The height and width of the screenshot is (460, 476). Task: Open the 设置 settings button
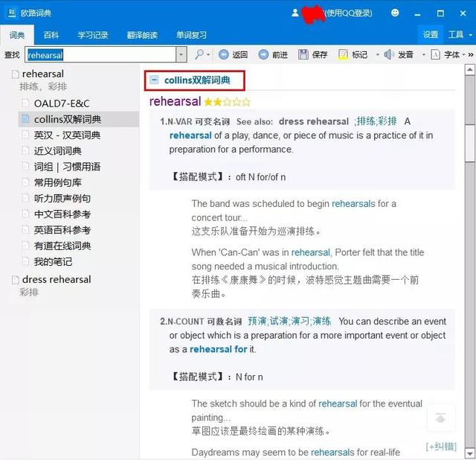431,35
